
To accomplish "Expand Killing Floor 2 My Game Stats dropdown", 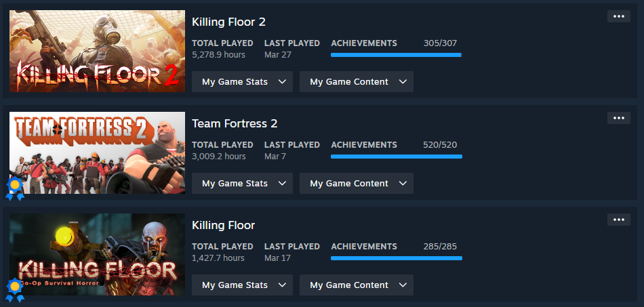I will pyautogui.click(x=242, y=82).
